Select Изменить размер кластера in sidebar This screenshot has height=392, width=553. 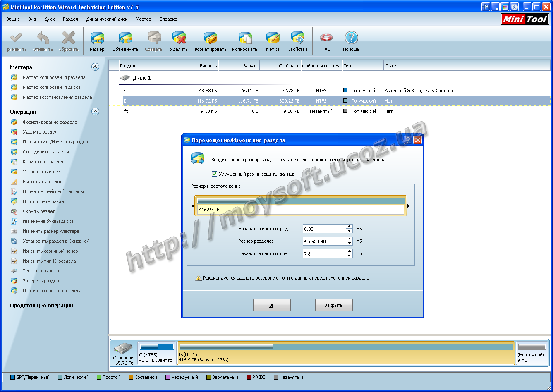[51, 231]
